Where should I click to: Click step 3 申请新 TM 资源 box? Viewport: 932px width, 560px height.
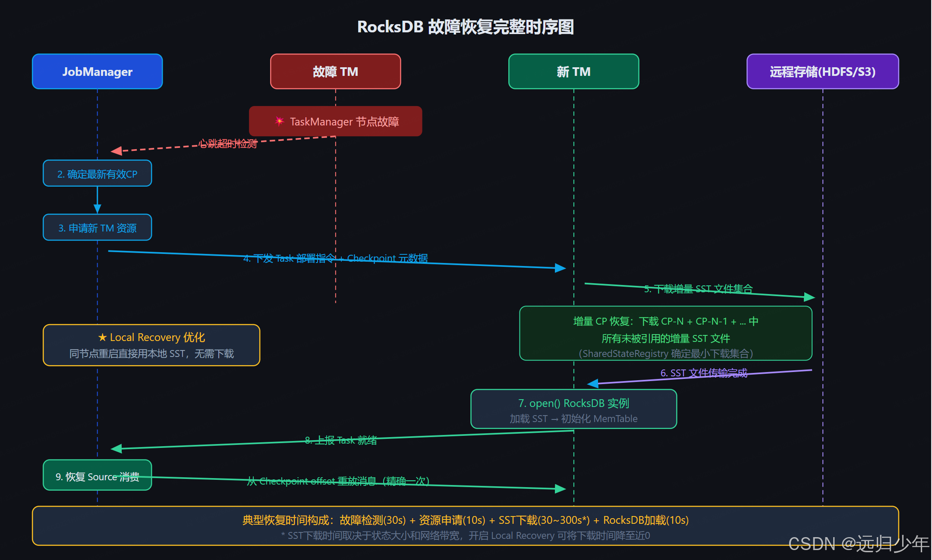(98, 228)
